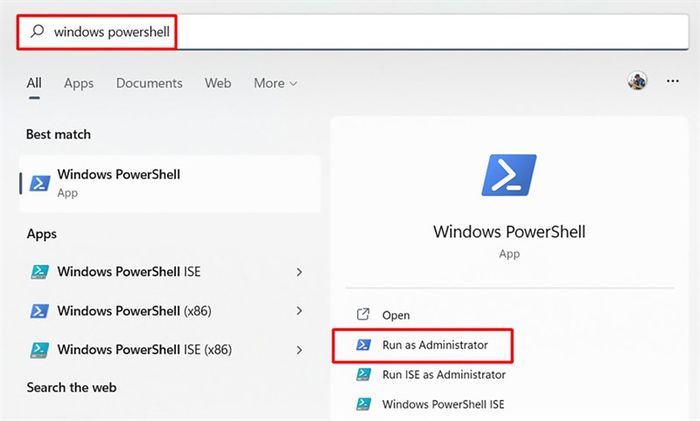
Task: Expand Windows PowerShell ISE chevron arrow
Action: click(x=299, y=272)
